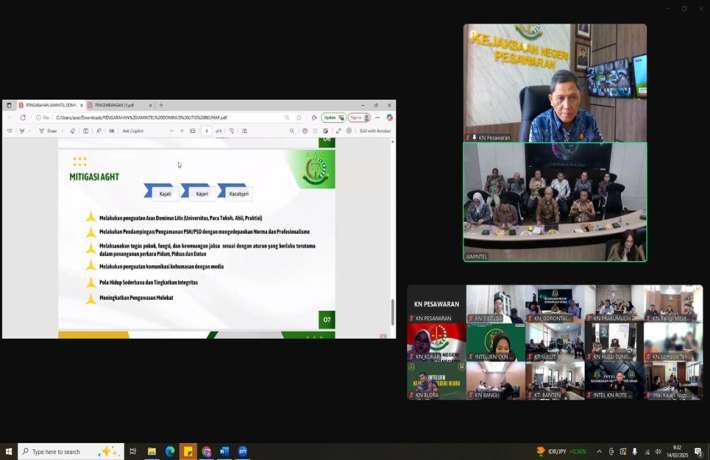Close the first PDF browser tab

tap(81, 105)
